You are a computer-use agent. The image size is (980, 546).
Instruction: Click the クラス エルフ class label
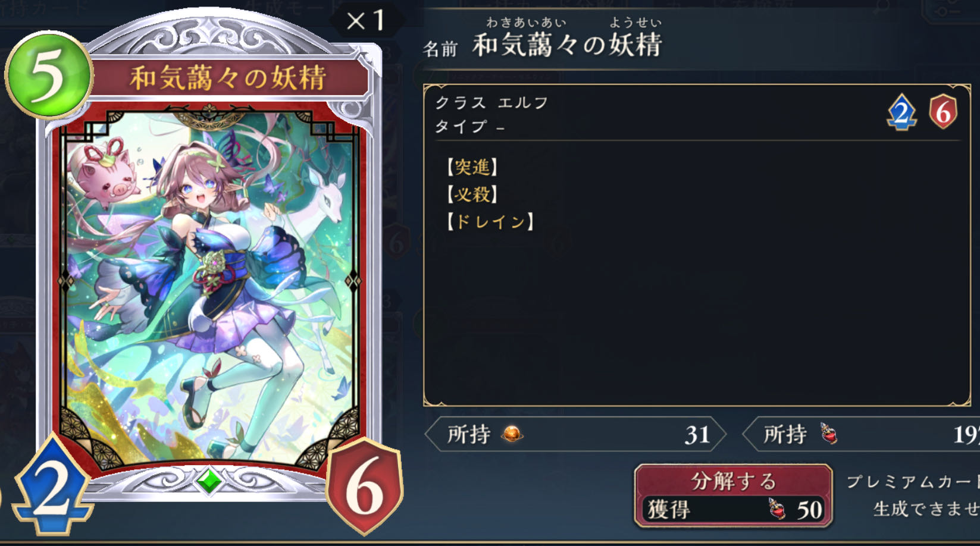click(491, 103)
